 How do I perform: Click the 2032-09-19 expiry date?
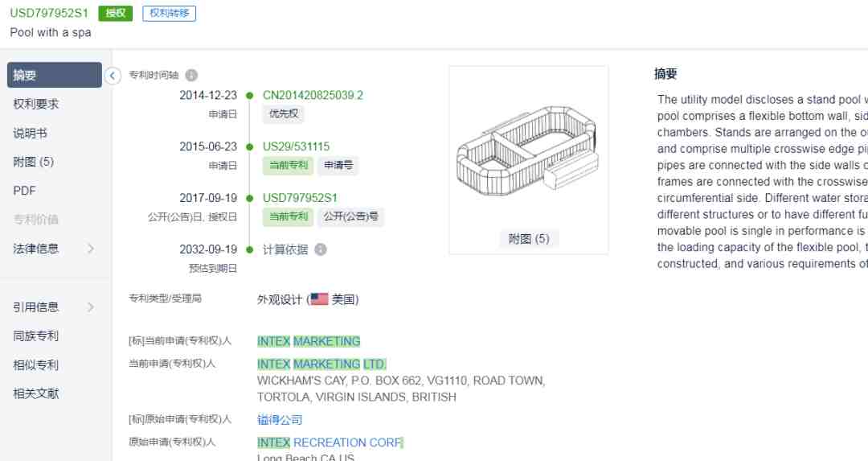pyautogui.click(x=208, y=249)
